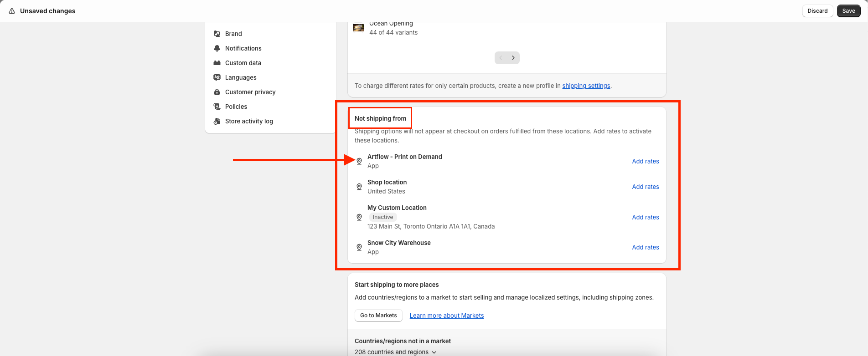Open Learn more about Markets link

click(447, 315)
